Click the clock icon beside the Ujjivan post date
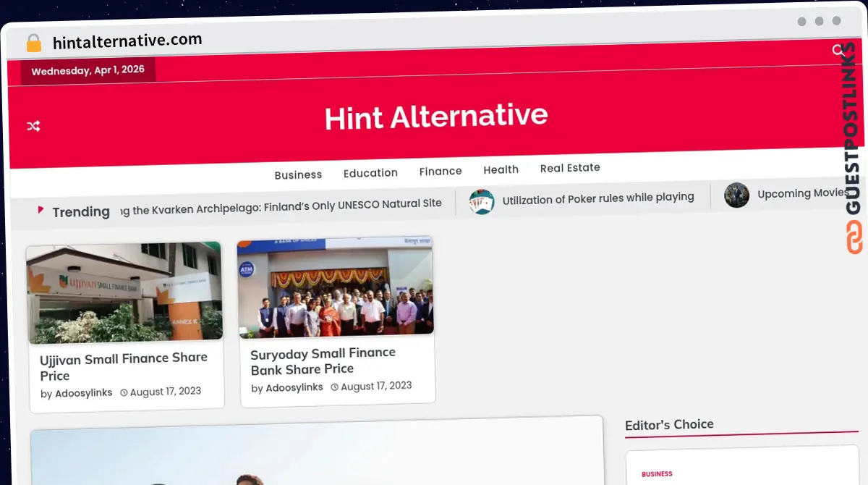This screenshot has height=485, width=868. coord(124,392)
